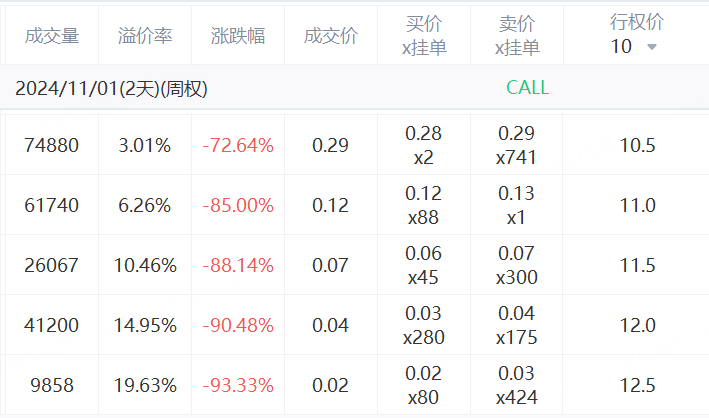Click the -85.00% change value
The height and width of the screenshot is (418, 709).
238,205
